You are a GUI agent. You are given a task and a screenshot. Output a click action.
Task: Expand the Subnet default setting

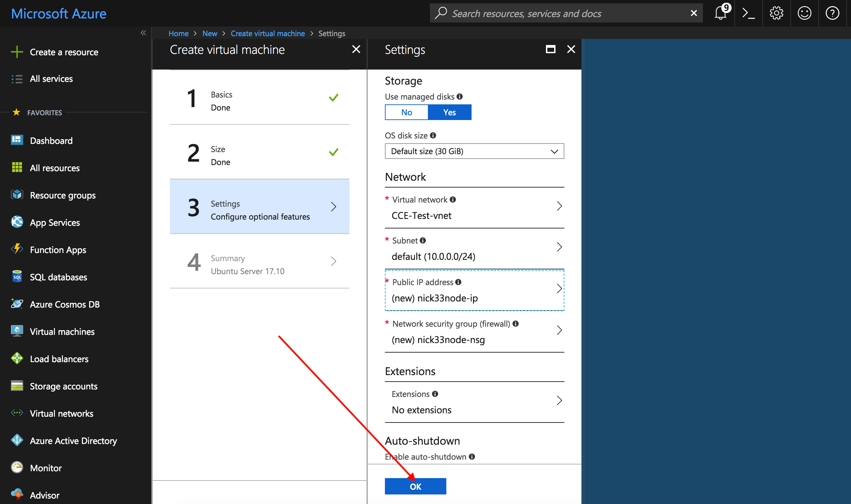(x=474, y=249)
